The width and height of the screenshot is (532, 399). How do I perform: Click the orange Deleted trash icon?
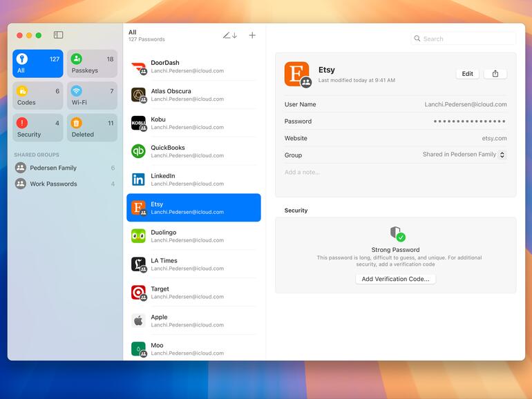76,122
